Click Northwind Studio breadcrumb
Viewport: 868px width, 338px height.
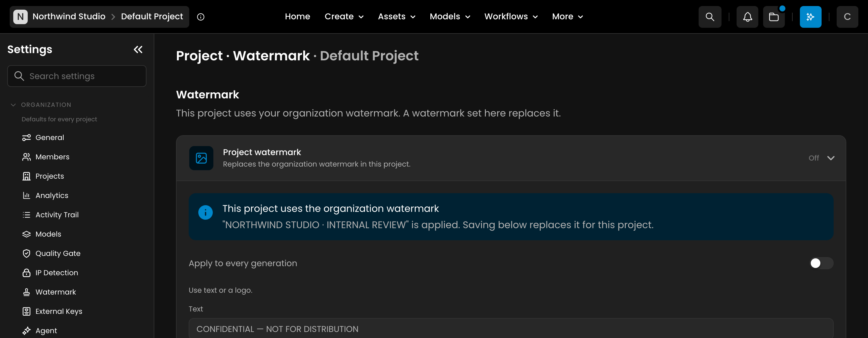point(69,17)
